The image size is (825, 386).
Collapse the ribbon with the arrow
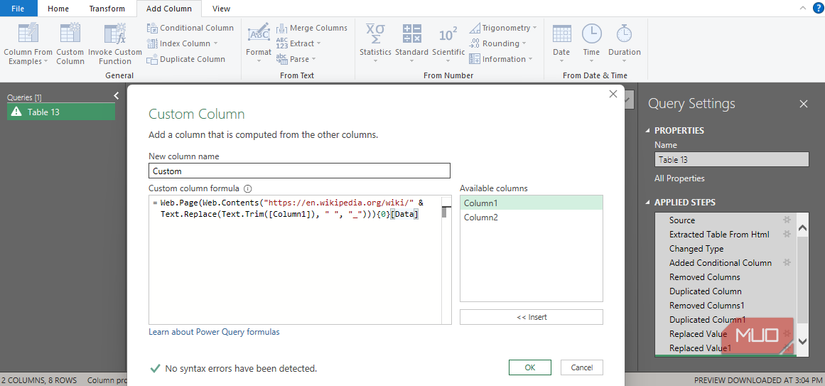click(802, 8)
